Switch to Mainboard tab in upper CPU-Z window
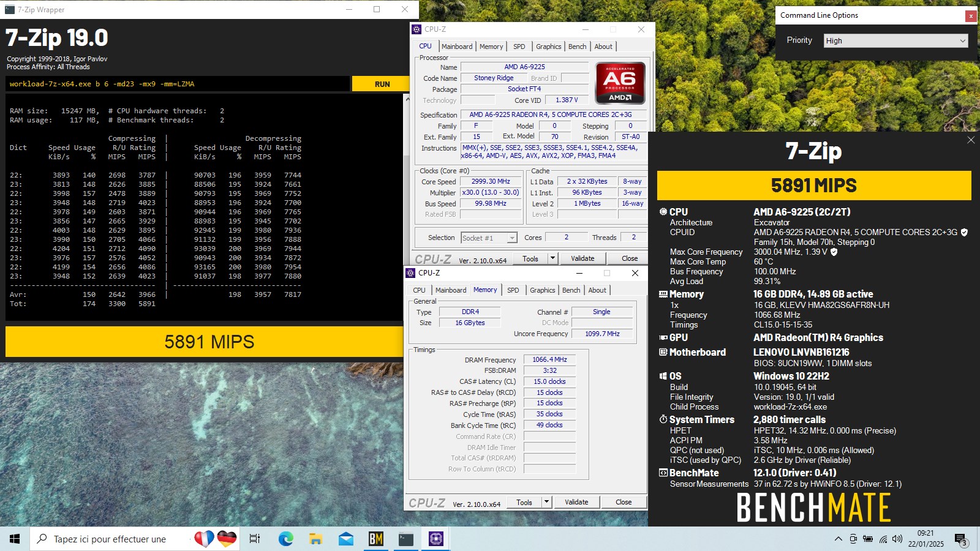This screenshot has height=551, width=980. pyautogui.click(x=457, y=47)
